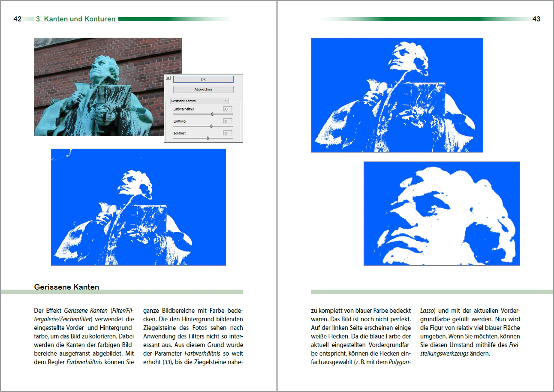Click the Glättung value field showing 10

click(228, 121)
